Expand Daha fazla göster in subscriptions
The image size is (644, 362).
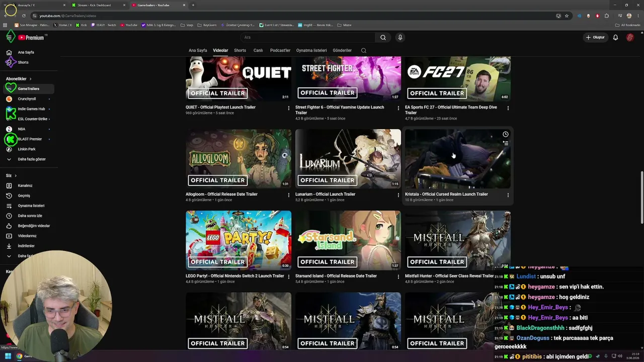pyautogui.click(x=29, y=159)
